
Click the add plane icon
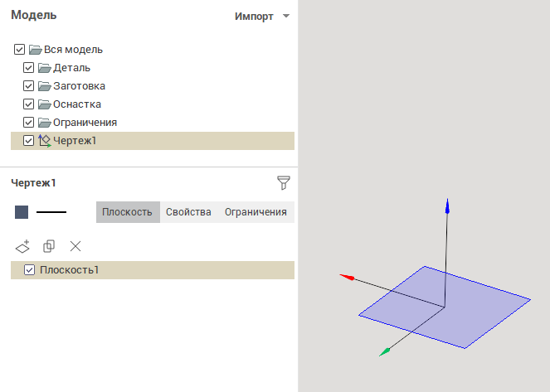(x=22, y=246)
